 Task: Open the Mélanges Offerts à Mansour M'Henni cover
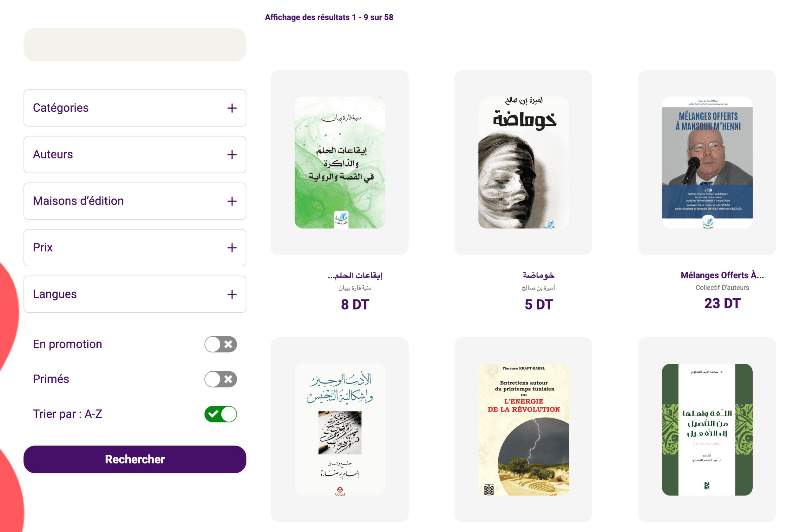707,163
